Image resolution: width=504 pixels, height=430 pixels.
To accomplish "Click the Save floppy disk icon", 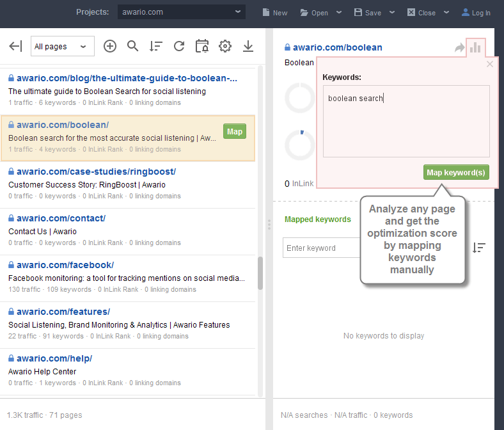I will pyautogui.click(x=358, y=12).
